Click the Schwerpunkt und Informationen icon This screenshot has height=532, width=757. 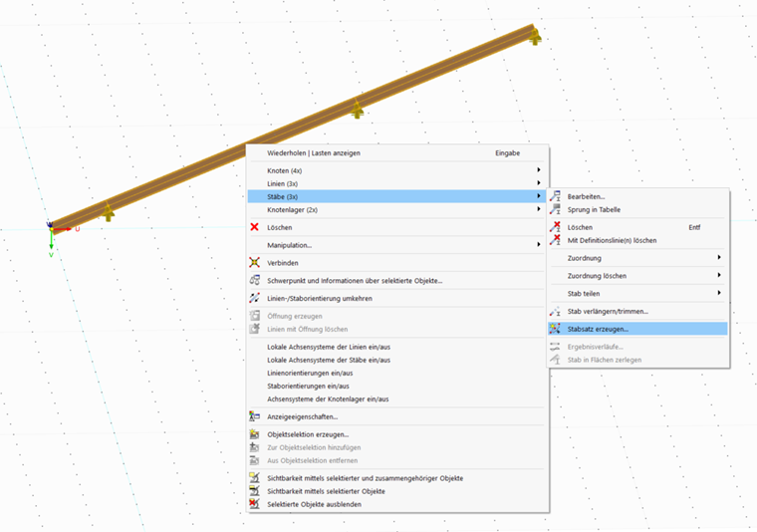pyautogui.click(x=254, y=281)
